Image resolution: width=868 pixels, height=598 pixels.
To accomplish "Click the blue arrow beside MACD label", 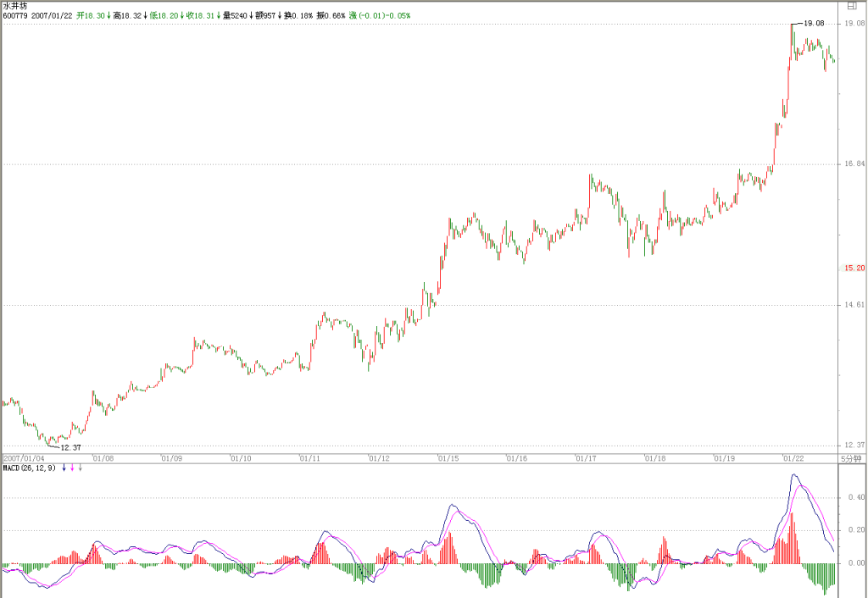I will pyautogui.click(x=64, y=468).
